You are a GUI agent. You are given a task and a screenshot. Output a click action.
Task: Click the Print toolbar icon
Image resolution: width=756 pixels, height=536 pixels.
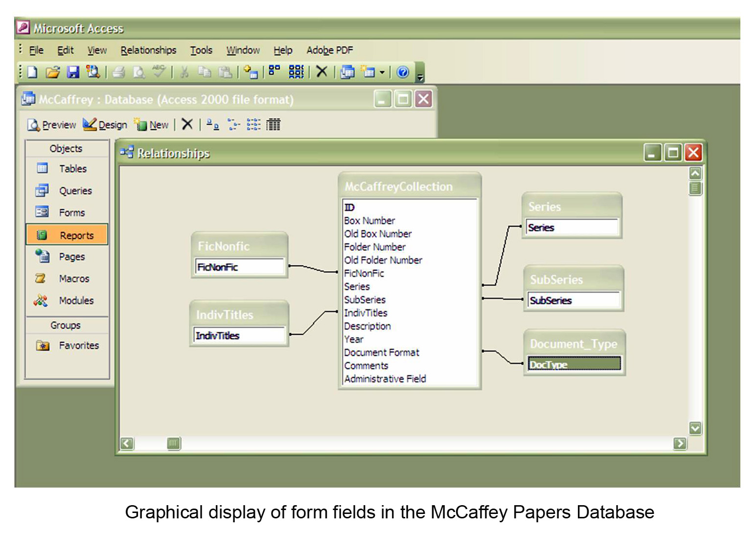[118, 72]
